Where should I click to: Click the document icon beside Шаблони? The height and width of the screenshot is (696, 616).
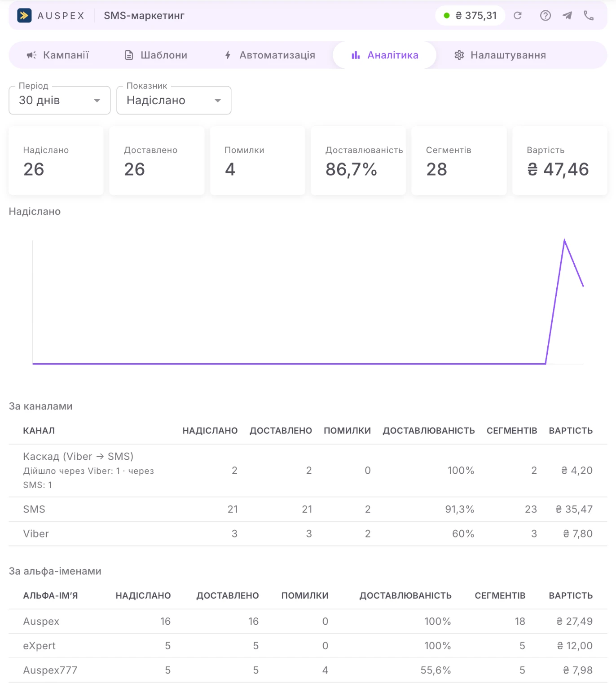(129, 55)
